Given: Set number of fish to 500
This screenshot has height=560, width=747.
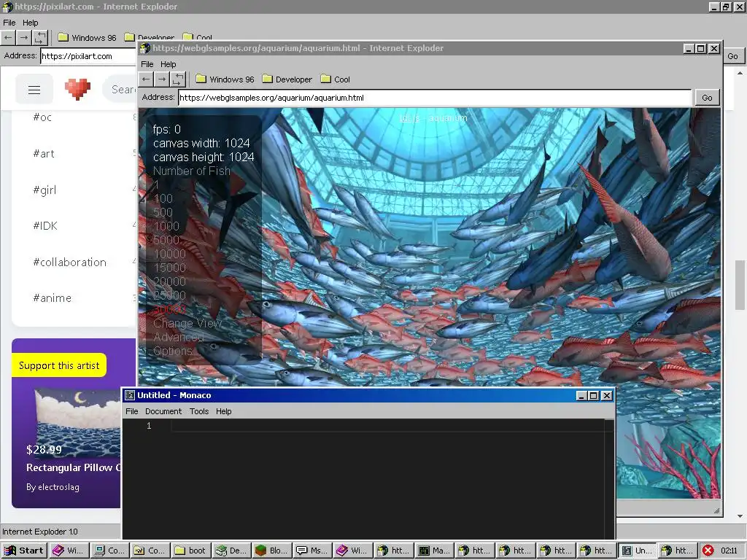Looking at the screenshot, I should 163,212.
